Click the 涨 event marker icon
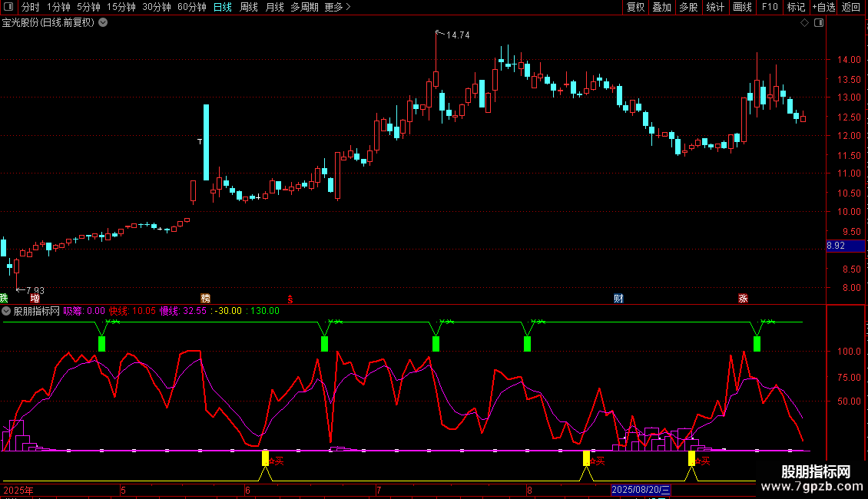Screen dimensions: 868x499 743,298
